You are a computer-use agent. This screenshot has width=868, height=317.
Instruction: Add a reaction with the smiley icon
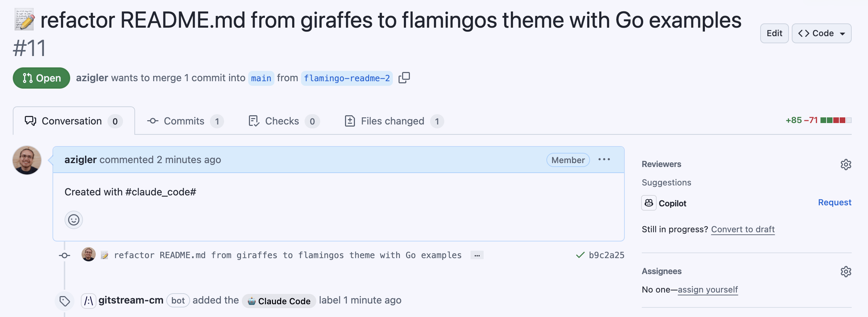74,220
